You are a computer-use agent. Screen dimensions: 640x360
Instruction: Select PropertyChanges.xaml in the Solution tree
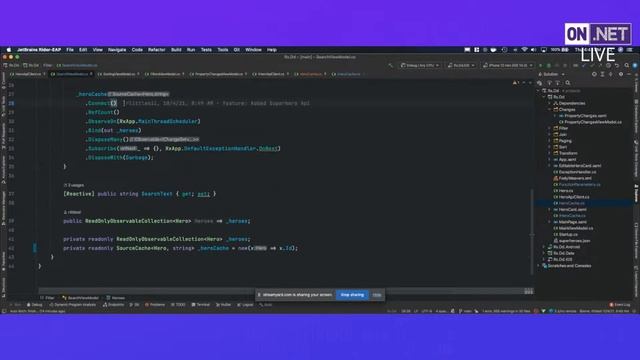(585, 116)
